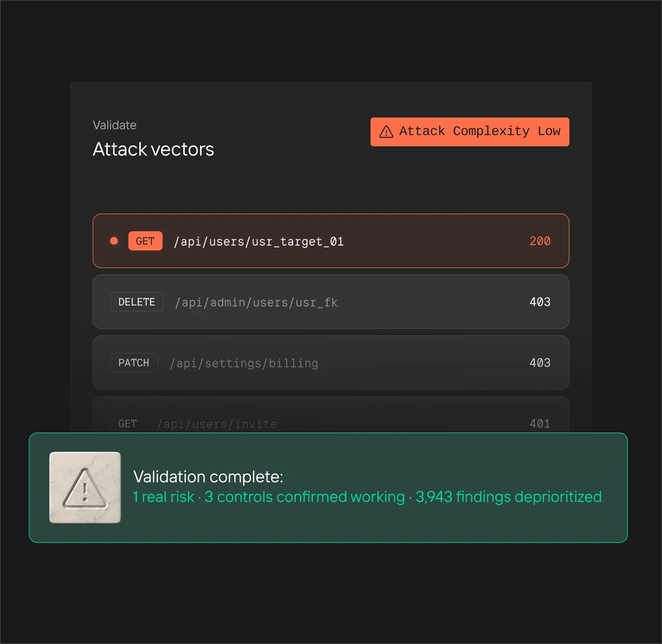
Task: Click the 200 status code
Action: click(x=540, y=241)
